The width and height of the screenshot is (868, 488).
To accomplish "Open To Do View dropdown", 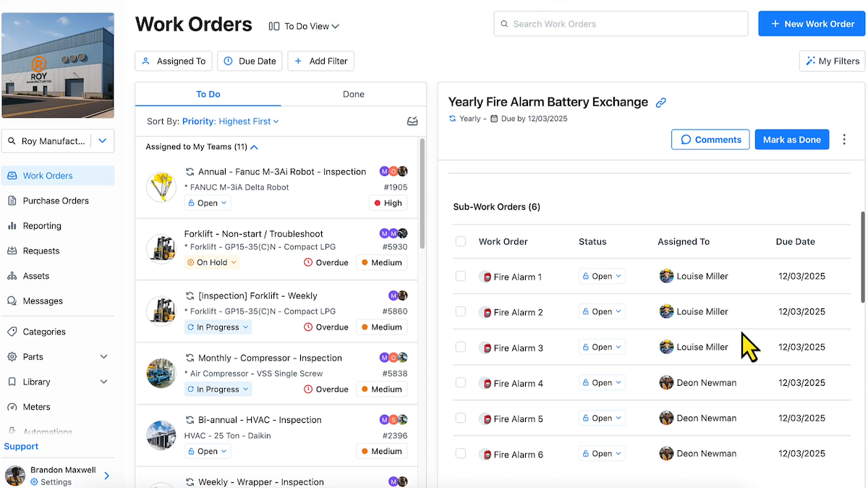I will point(304,26).
